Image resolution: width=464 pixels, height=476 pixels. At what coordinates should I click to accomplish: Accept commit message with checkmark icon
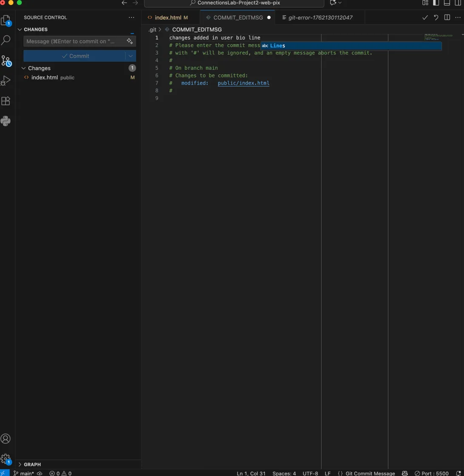(x=425, y=17)
